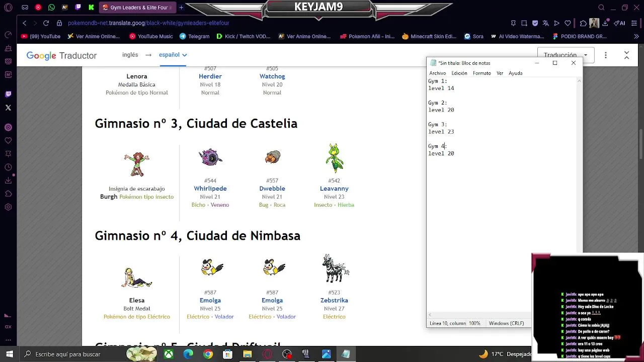
Task: Open the AI assistant button
Action: pyautogui.click(x=619, y=23)
